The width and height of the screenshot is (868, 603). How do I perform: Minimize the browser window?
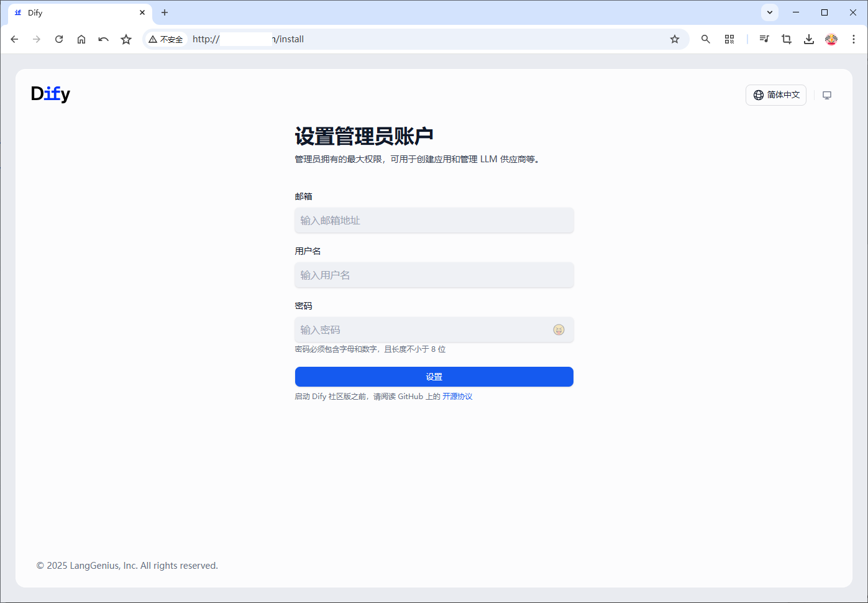tap(796, 12)
